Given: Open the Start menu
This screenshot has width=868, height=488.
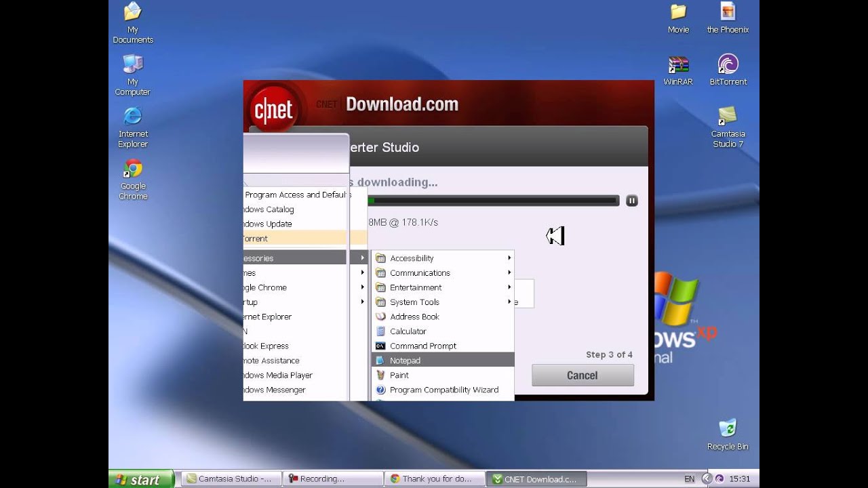Looking at the screenshot, I should tap(141, 479).
